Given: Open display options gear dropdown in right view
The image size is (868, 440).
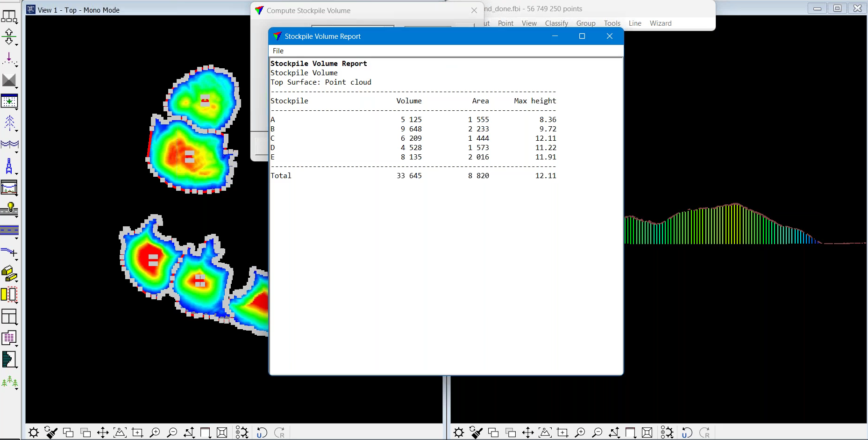Looking at the screenshot, I should (x=667, y=433).
